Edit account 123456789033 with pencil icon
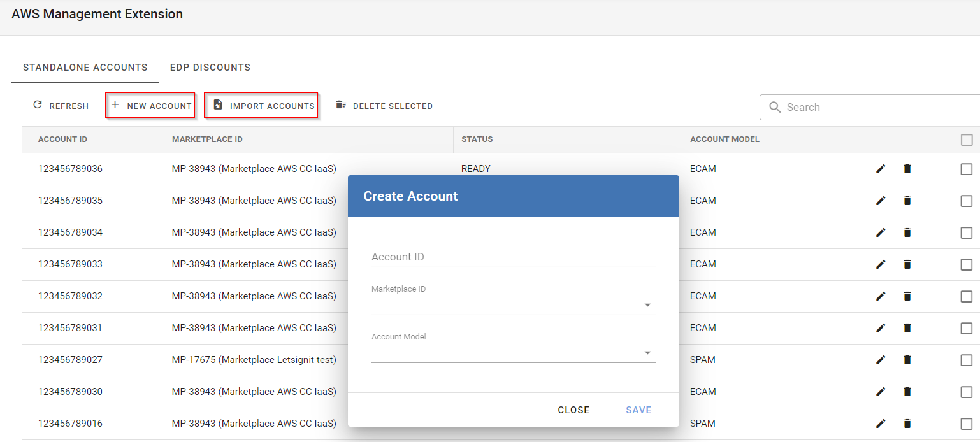Screen dimensions: 980x442 pos(881,264)
